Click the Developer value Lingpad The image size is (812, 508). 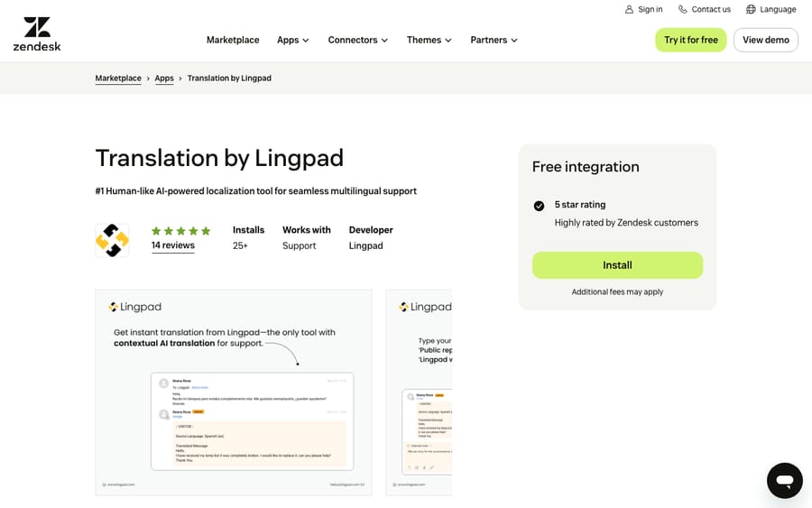pyautogui.click(x=365, y=245)
